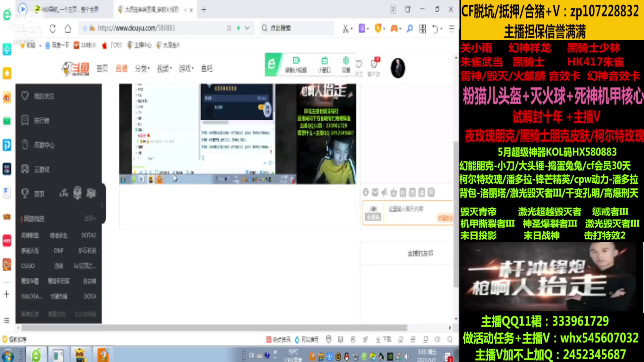Click 小窗口 button in green panel

pyautogui.click(x=324, y=65)
